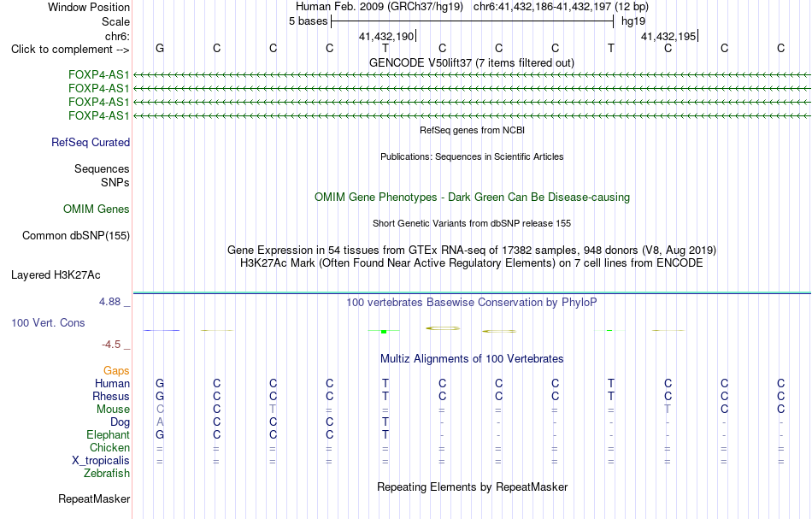Click 'Short Genetic Variants from dbSNP release 155'
This screenshot has width=812, height=519.
click(472, 223)
